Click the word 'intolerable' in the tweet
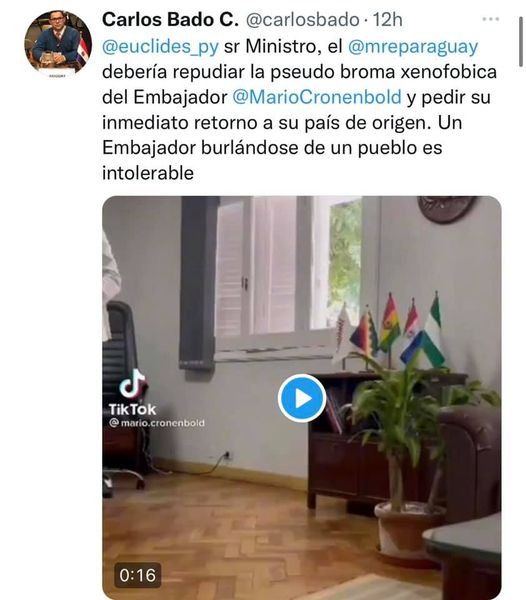 pyautogui.click(x=148, y=173)
